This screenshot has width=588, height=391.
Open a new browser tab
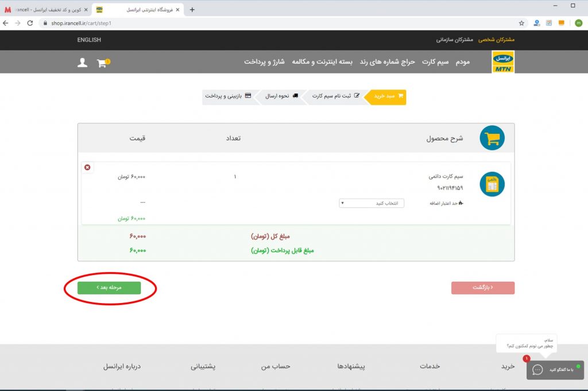192,10
